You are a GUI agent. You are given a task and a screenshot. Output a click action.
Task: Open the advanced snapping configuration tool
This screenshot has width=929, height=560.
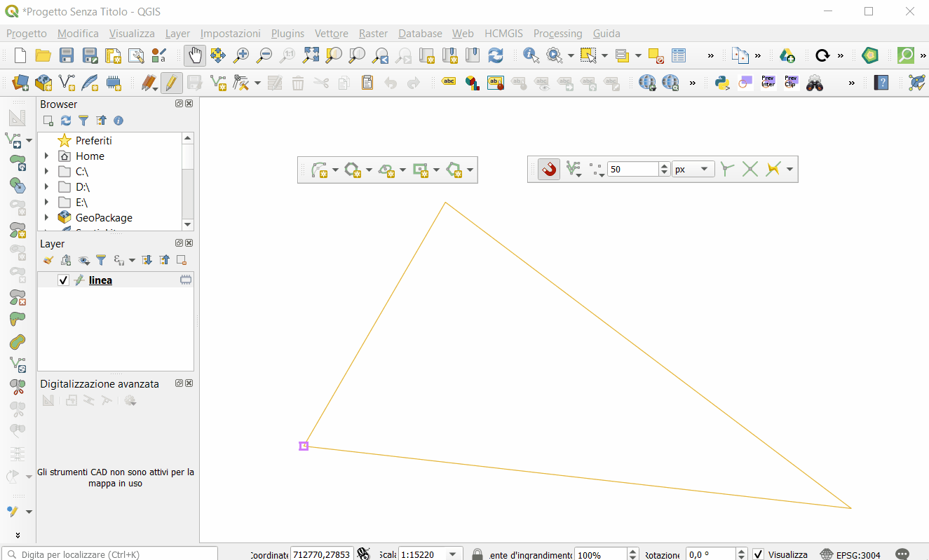573,169
